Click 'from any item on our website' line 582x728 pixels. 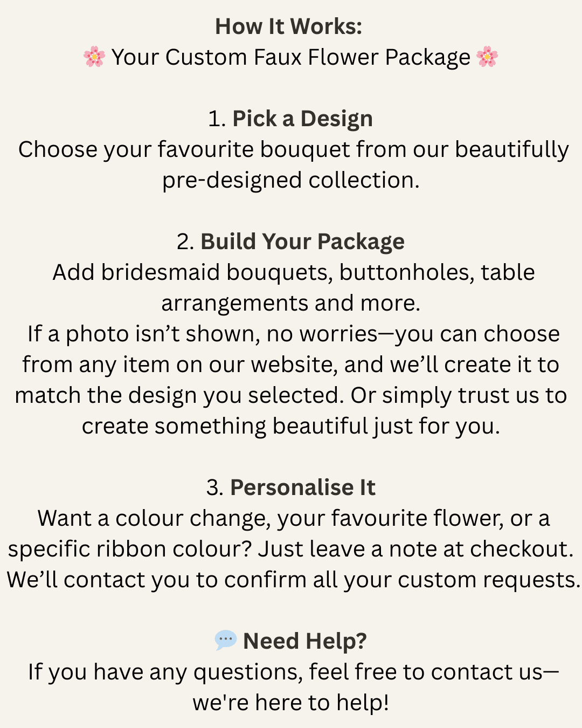click(290, 365)
